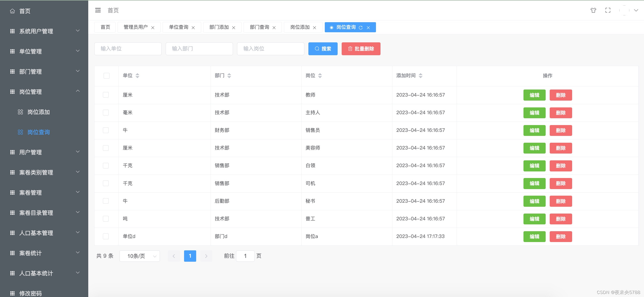Toggle the select-all header checkbox
The height and width of the screenshot is (297, 644).
(106, 76)
